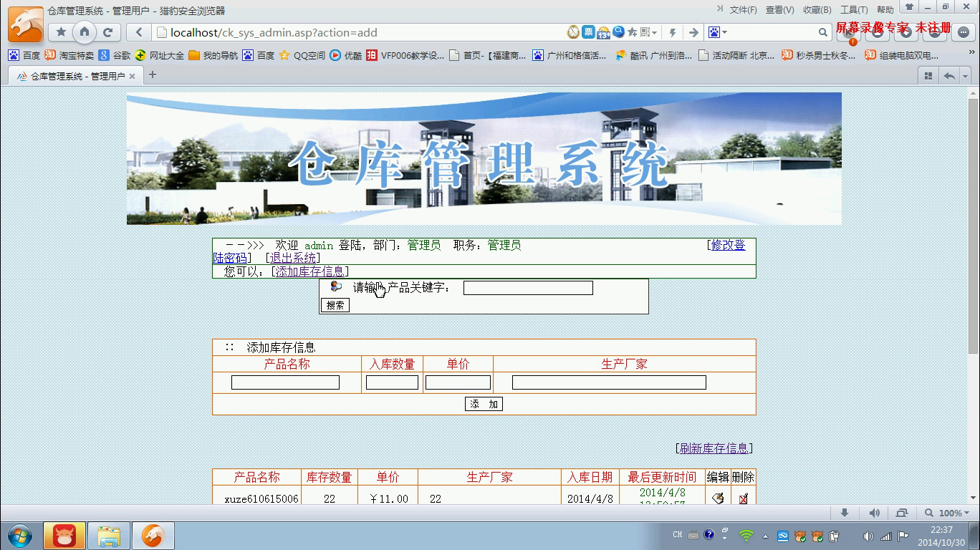Click the tab grid overview icon

pyautogui.click(x=928, y=76)
